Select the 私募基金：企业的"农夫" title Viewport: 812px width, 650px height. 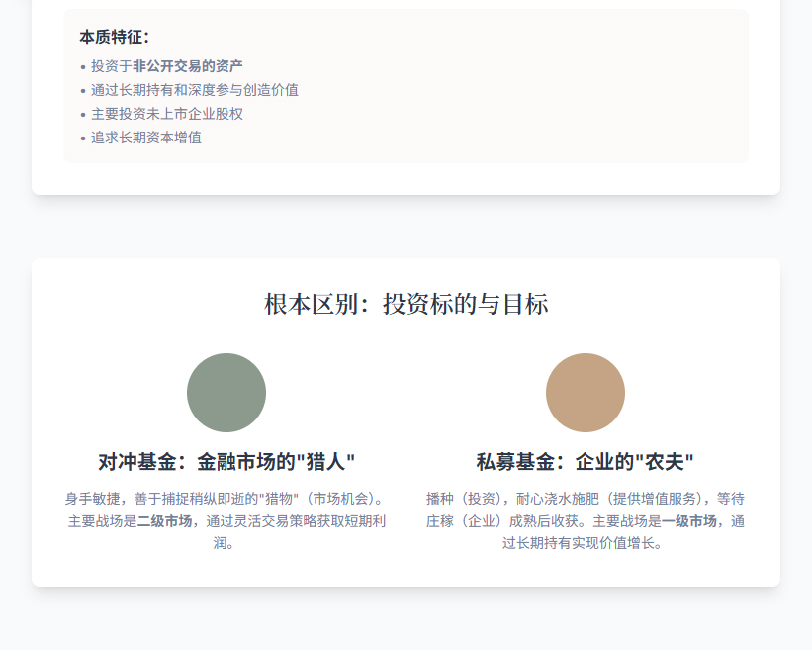[586, 462]
